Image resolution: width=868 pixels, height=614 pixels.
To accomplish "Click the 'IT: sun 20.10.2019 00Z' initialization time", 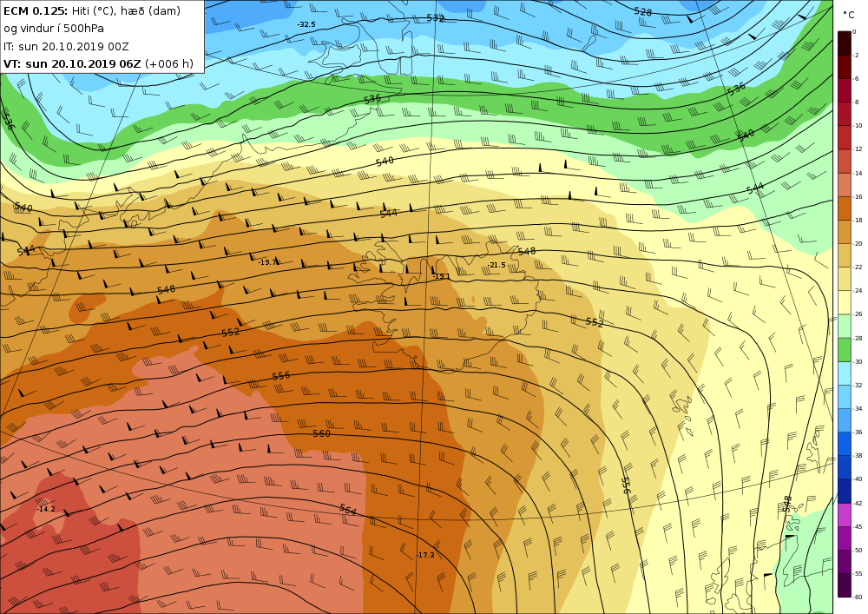I will pos(66,47).
